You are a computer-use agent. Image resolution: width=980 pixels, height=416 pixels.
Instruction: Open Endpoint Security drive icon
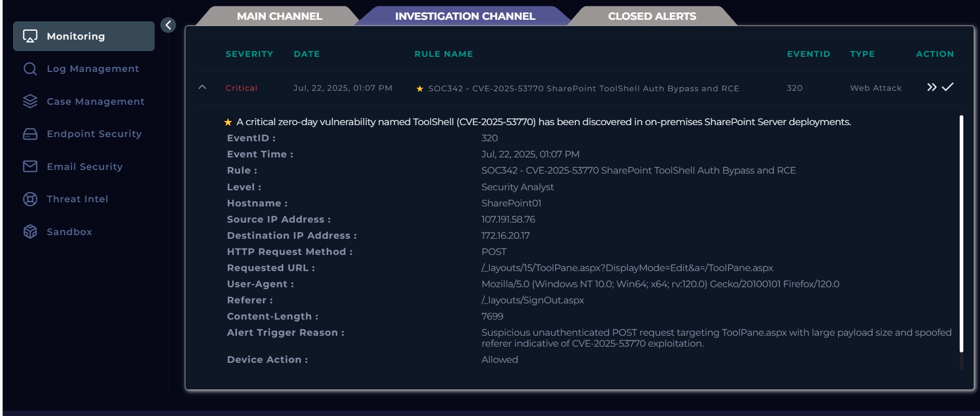tap(30, 134)
